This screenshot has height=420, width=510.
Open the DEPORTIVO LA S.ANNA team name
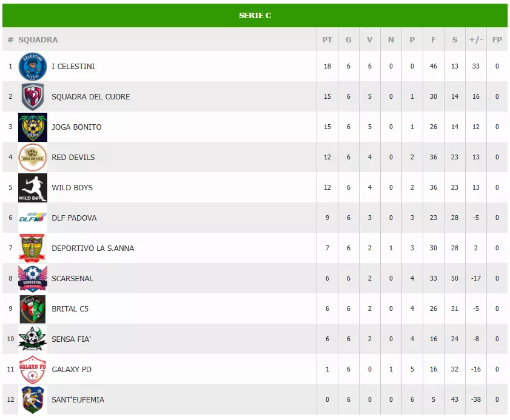point(93,248)
